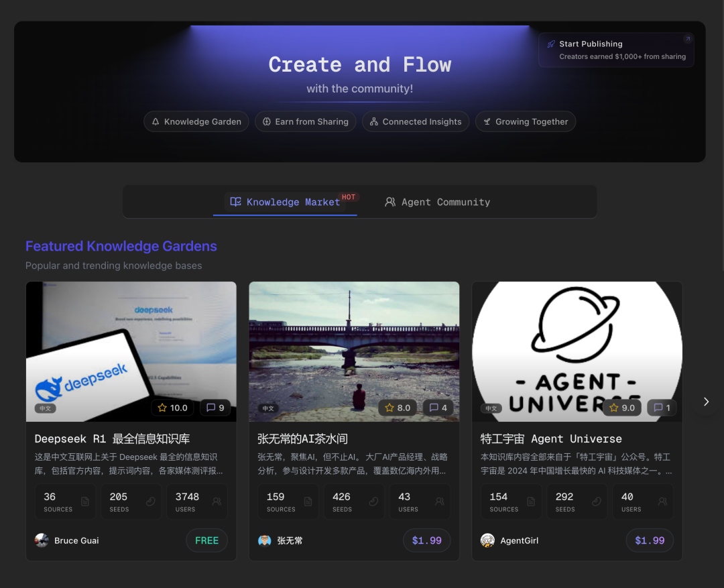The image size is (724, 588).
Task: Click AgentGirl's avatar
Action: pos(487,540)
